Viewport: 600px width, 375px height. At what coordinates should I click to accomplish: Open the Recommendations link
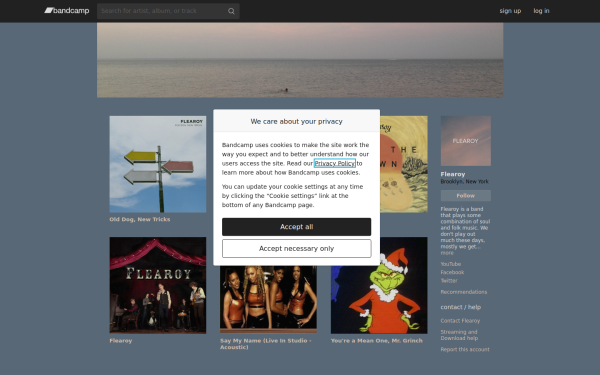point(464,292)
